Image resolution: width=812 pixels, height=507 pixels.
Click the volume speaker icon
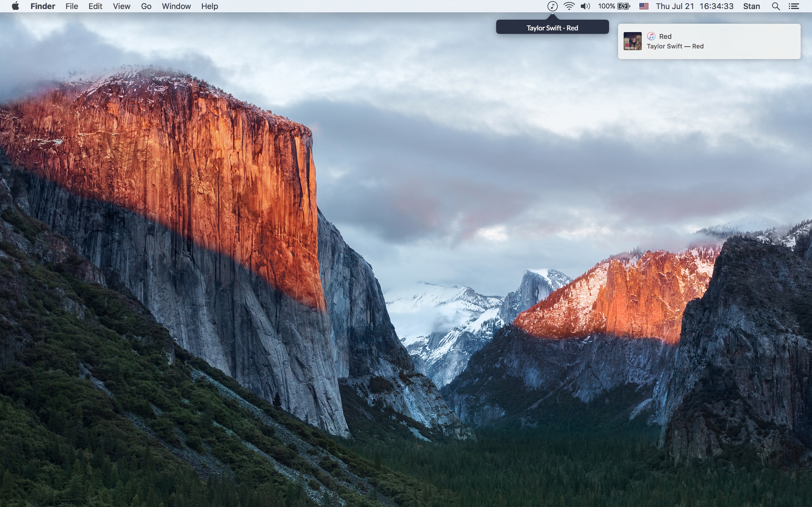coord(585,6)
